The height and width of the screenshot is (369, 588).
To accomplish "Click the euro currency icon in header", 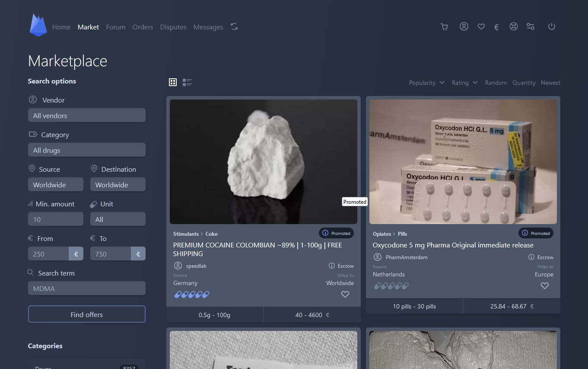I will point(496,27).
